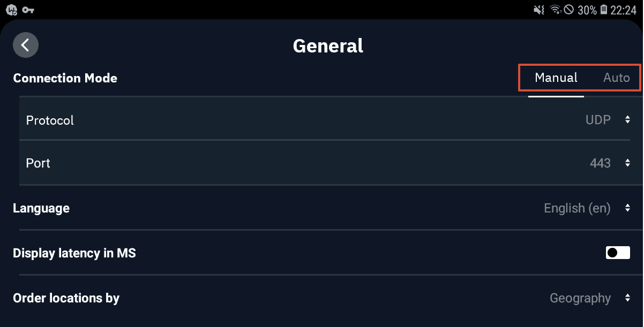
Task: Select Manual connection mode
Action: (556, 78)
